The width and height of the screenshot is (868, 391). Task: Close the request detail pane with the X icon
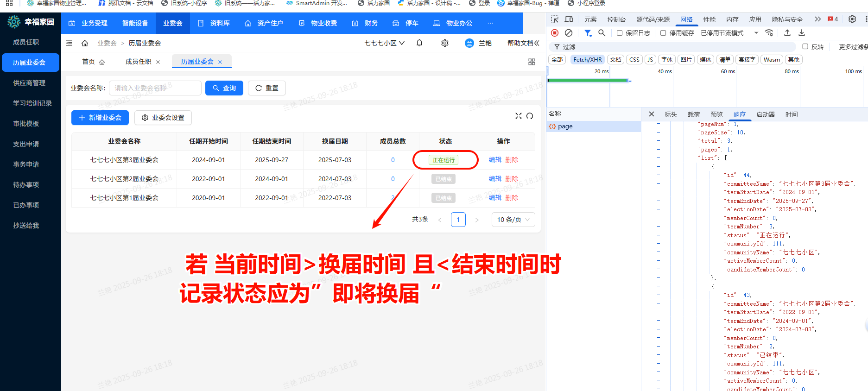651,114
